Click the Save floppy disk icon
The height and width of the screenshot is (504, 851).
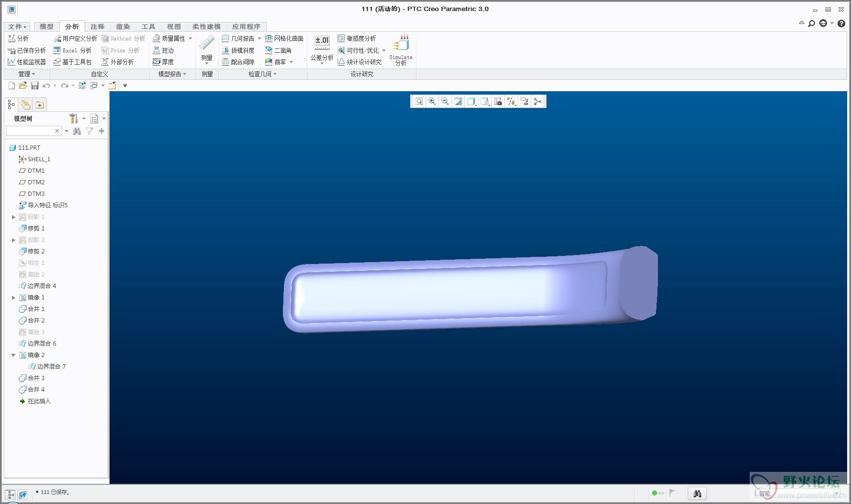(35, 85)
